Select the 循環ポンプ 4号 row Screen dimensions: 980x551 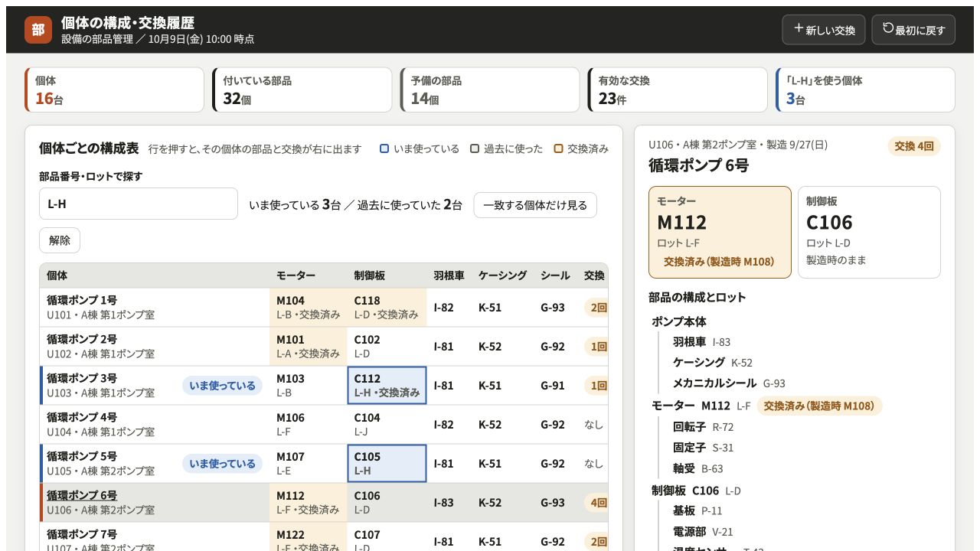click(324, 425)
